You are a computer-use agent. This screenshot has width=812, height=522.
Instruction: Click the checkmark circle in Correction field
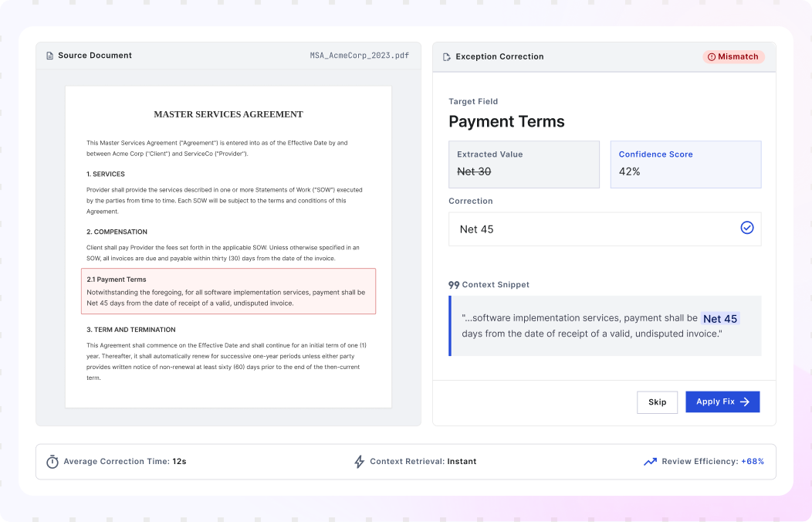click(746, 227)
